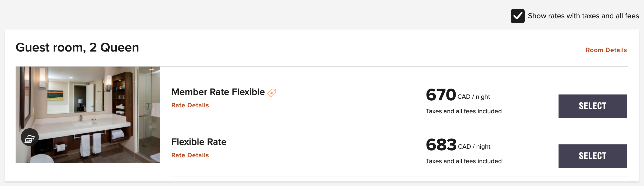Click "Taxes and all fees included" under 683

(464, 161)
